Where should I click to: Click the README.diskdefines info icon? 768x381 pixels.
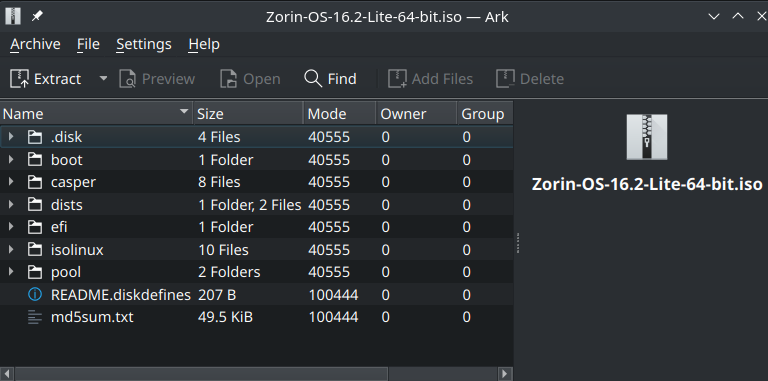(x=35, y=295)
